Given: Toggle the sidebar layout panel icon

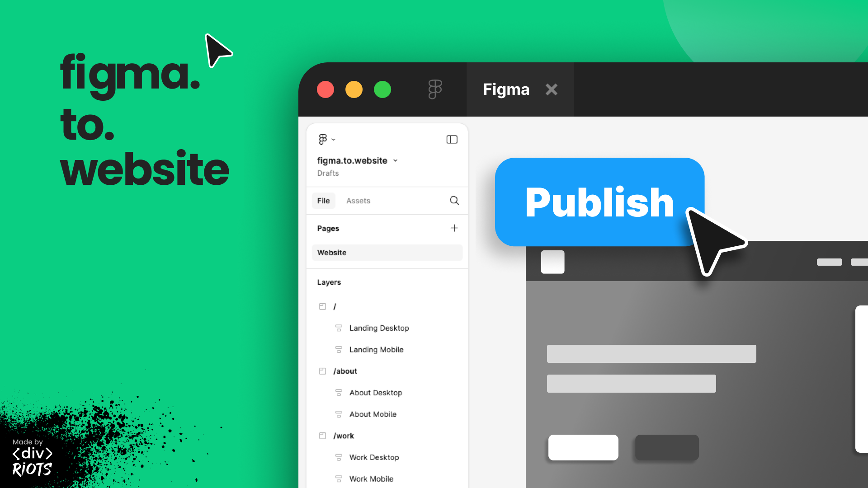Looking at the screenshot, I should (x=452, y=140).
